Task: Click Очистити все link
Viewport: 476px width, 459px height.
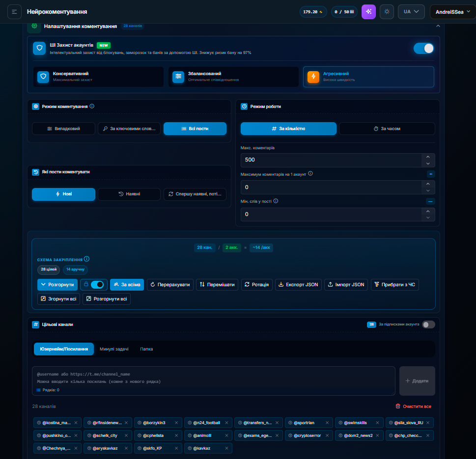Action: click(414, 406)
